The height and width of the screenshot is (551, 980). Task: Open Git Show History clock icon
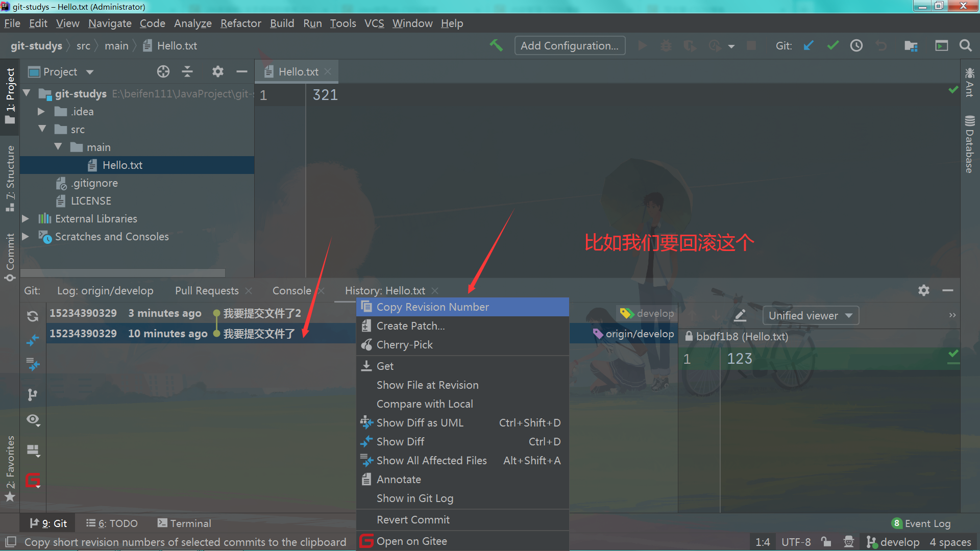click(856, 45)
